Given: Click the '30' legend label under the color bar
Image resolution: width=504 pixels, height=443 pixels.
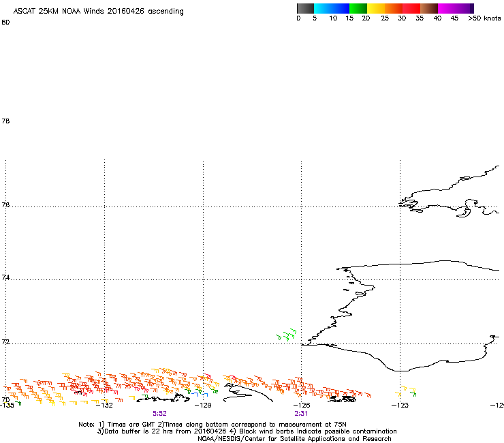Looking at the screenshot, I should [402, 18].
